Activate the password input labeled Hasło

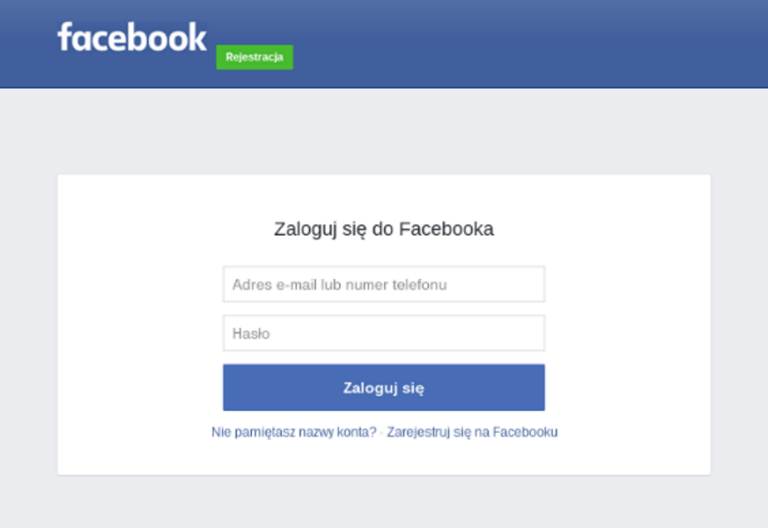(x=384, y=333)
